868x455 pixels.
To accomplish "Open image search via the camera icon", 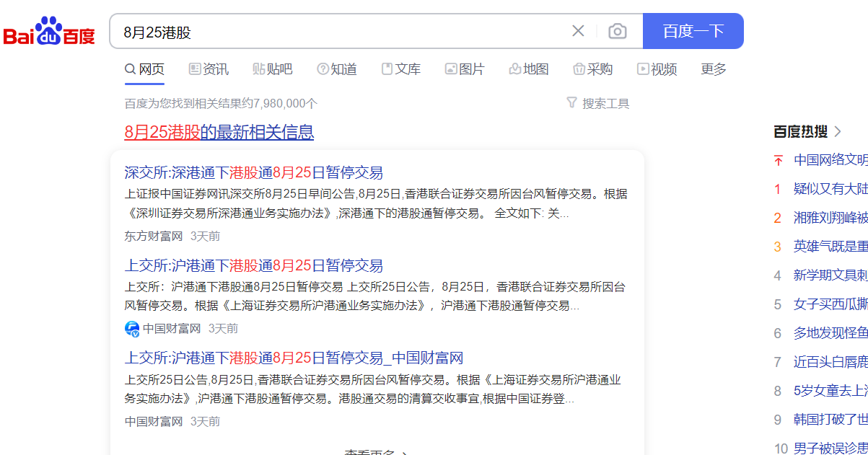I will coord(617,31).
